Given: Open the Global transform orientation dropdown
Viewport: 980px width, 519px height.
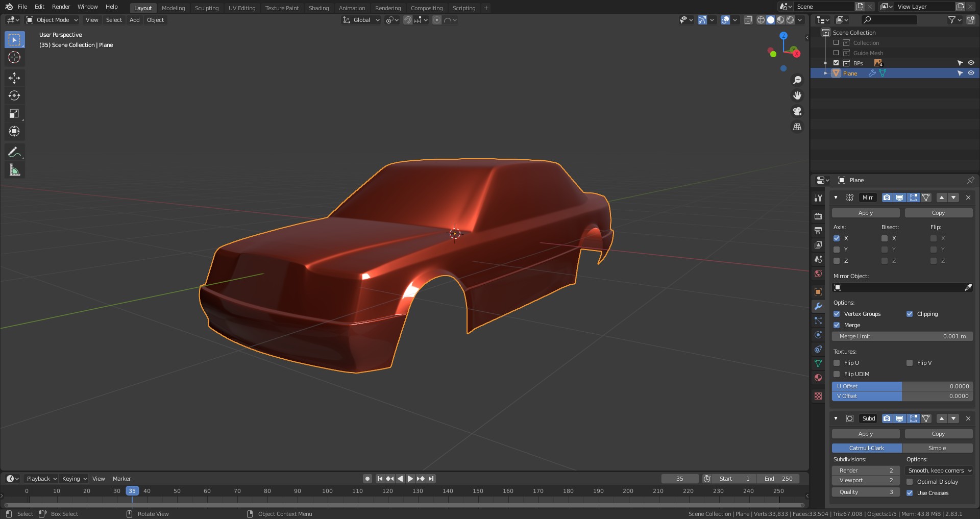Looking at the screenshot, I should (361, 20).
